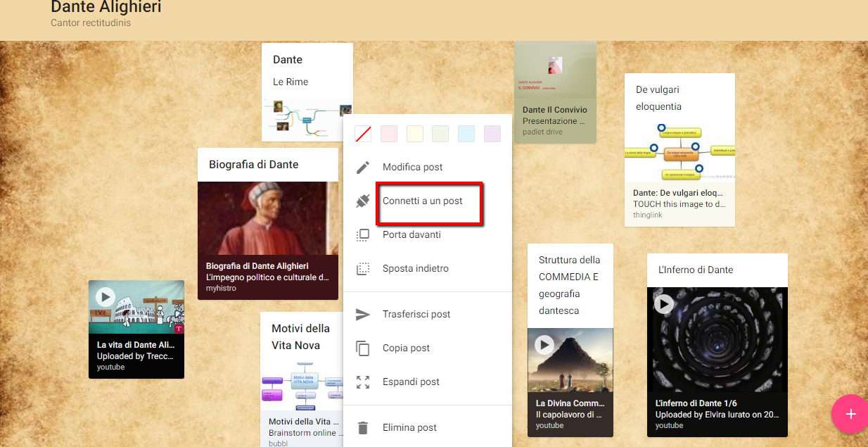Screen dimensions: 868x447
Task: Choose 'Modifica post' from the menu
Action: (411, 167)
